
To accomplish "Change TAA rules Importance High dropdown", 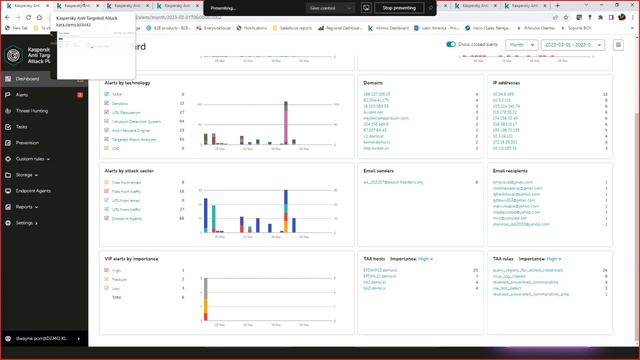I will (x=554, y=259).
